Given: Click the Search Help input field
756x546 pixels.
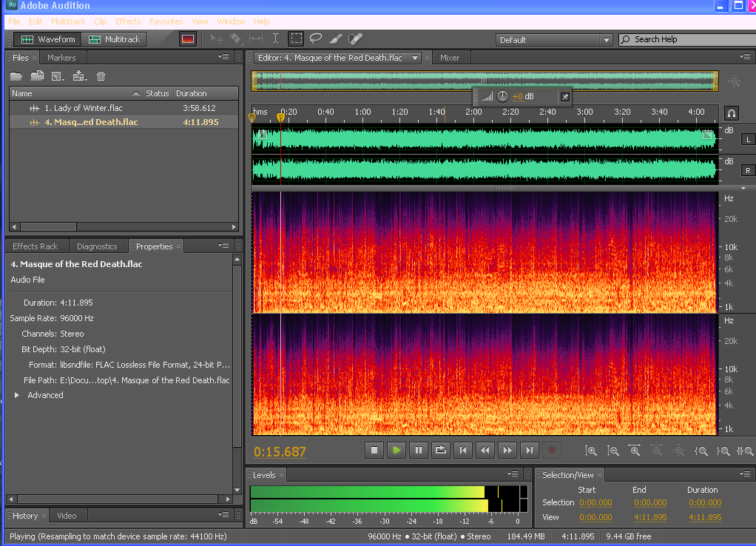Looking at the screenshot, I should (x=687, y=39).
